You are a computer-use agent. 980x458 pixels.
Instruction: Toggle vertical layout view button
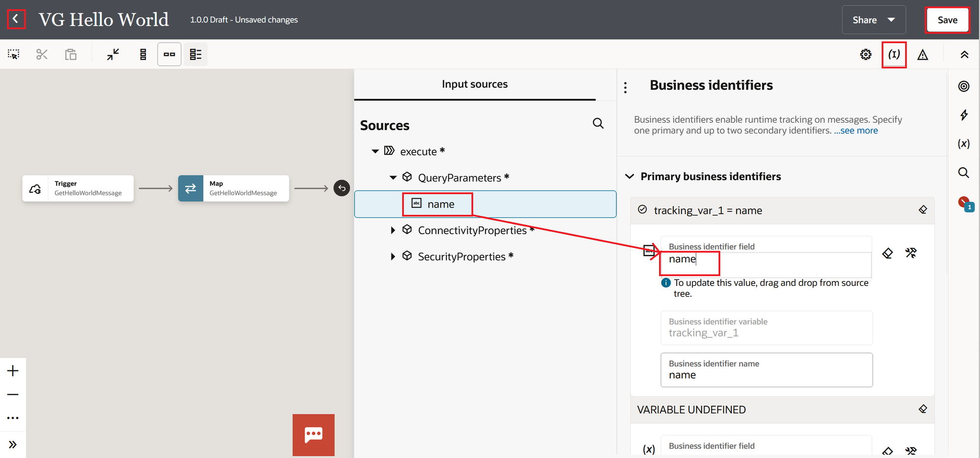143,54
